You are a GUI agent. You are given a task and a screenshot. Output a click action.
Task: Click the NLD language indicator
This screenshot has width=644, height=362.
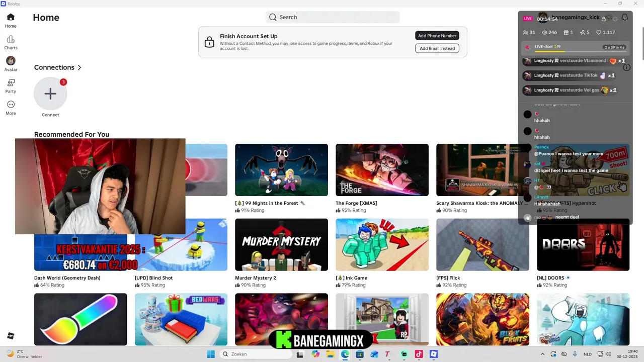(587, 354)
